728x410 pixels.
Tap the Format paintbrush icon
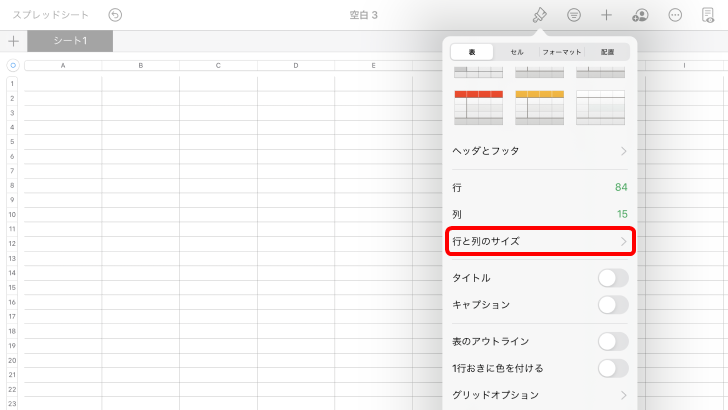540,15
